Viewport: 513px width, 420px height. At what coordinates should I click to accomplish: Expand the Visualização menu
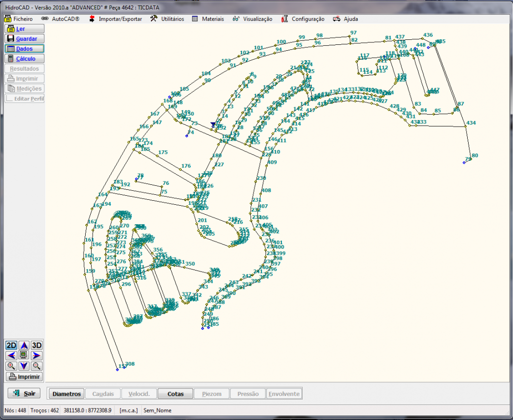point(253,19)
